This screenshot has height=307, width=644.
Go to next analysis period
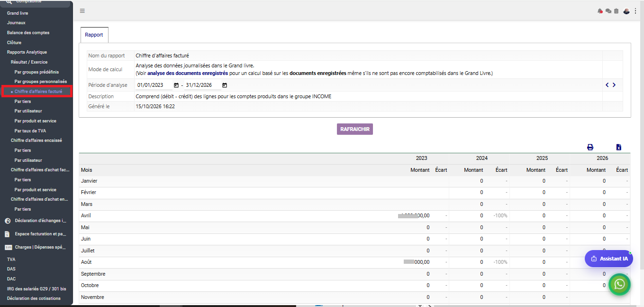(x=614, y=85)
